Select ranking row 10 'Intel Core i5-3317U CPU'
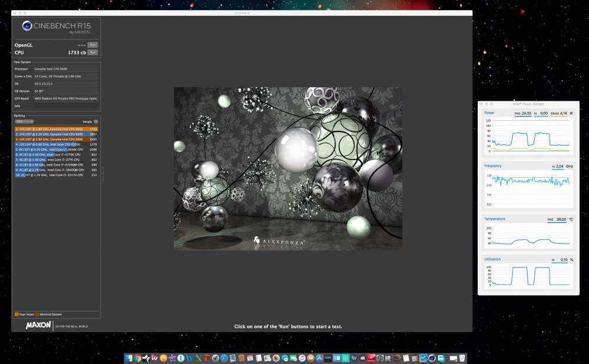589x364 pixels. 57,175
